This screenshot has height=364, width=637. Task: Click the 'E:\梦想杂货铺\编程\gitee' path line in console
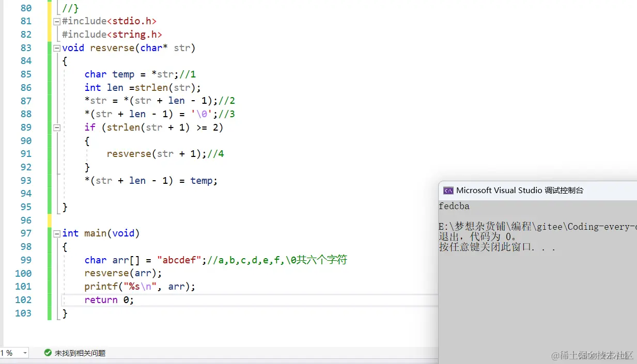point(537,227)
